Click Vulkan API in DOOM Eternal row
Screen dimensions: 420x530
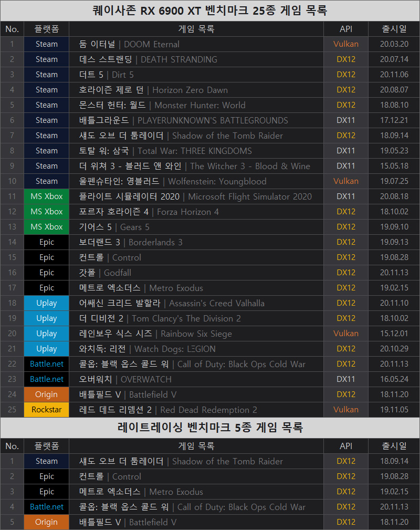(x=346, y=44)
